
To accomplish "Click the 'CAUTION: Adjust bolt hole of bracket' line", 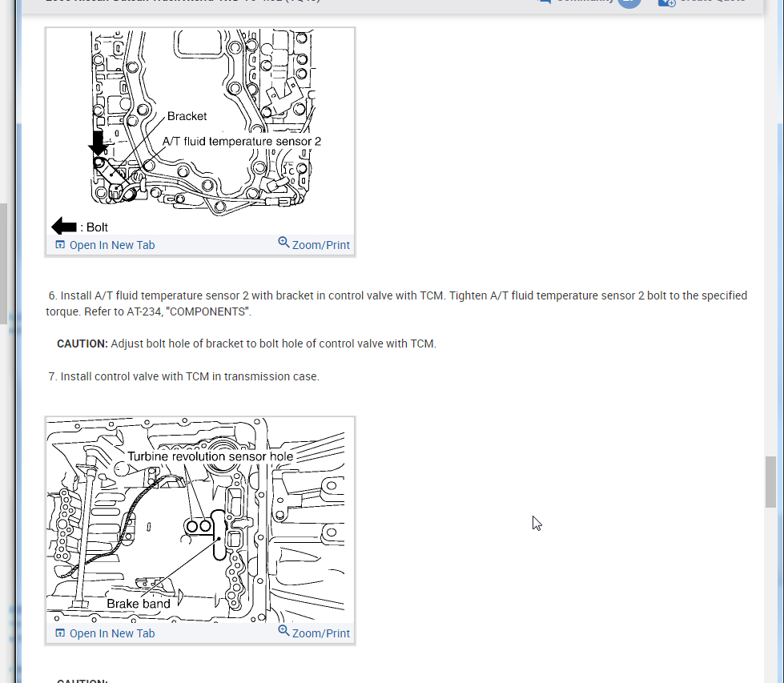I will click(x=247, y=344).
